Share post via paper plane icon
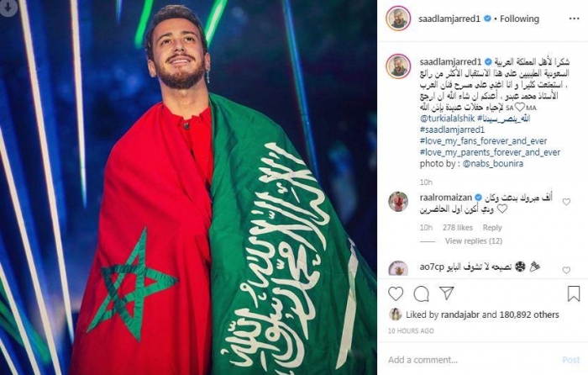588x375 pixels. [x=447, y=293]
